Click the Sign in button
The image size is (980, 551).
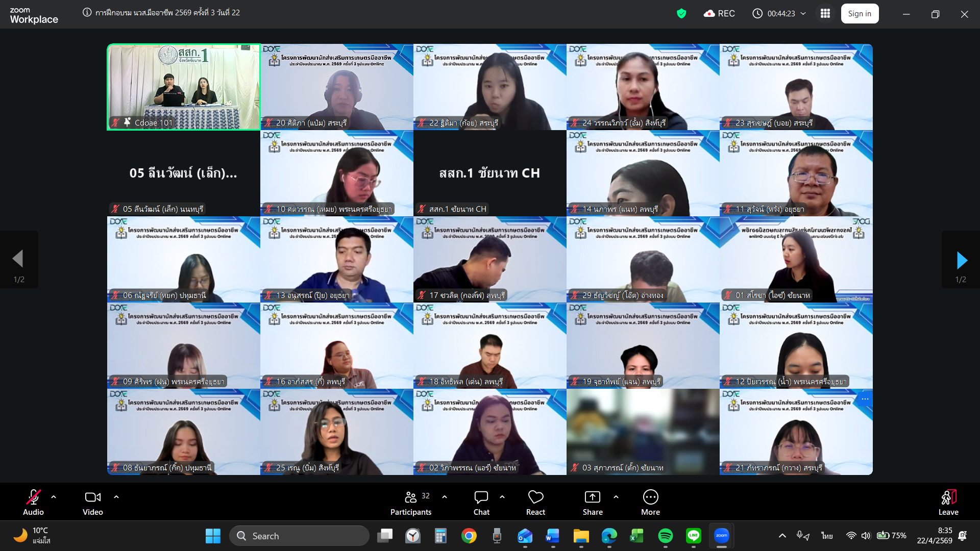pos(860,14)
